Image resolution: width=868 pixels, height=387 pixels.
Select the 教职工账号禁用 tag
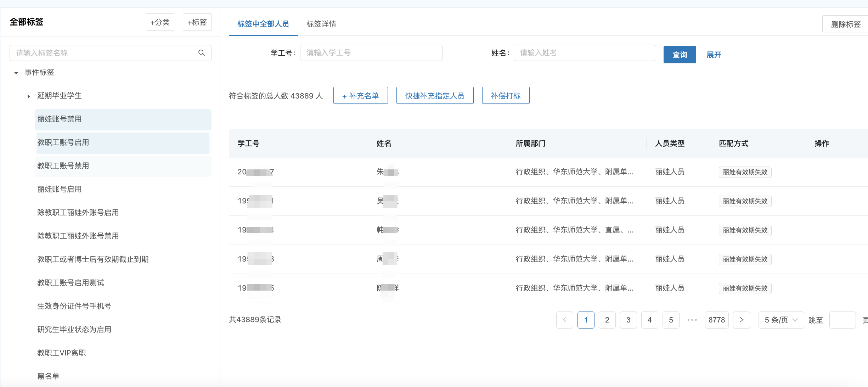coord(123,166)
